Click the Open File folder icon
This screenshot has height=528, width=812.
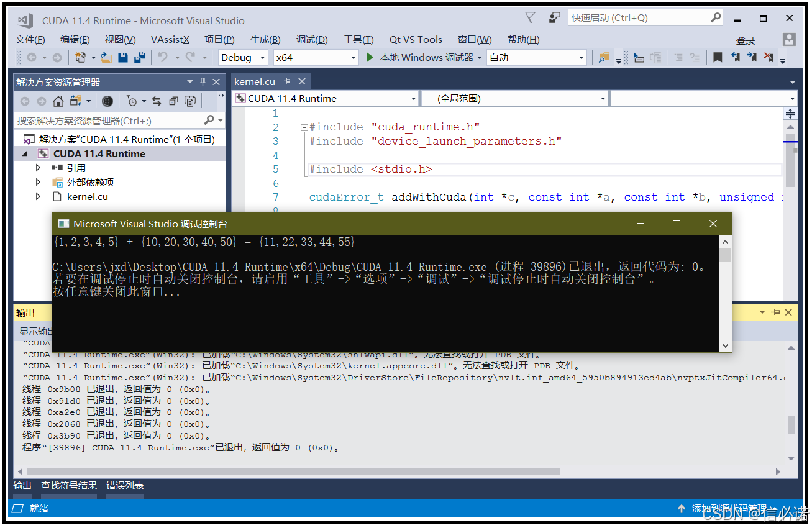(x=106, y=57)
